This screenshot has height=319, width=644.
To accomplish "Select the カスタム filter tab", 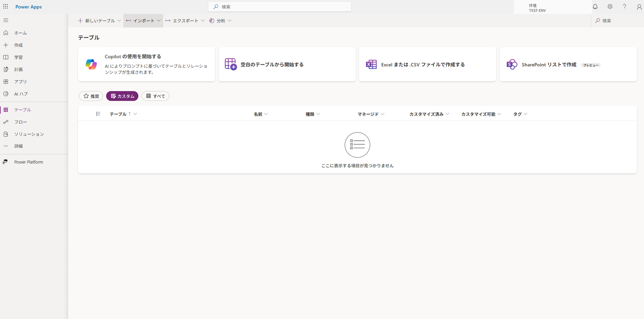I will click(x=122, y=96).
